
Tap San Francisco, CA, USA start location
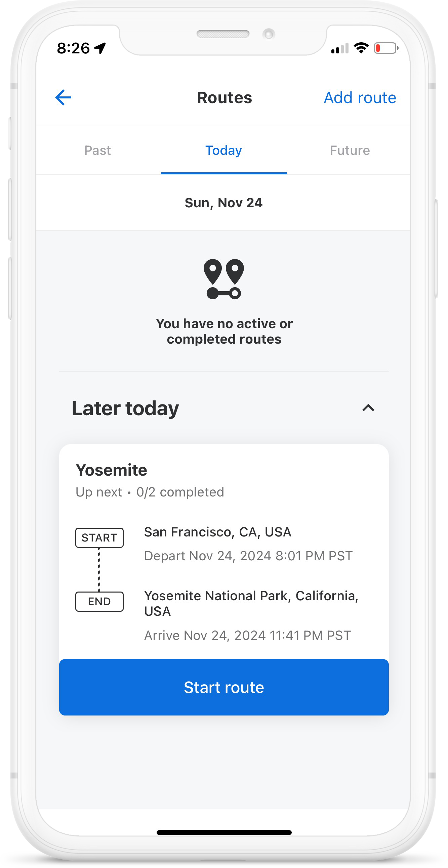(x=218, y=532)
